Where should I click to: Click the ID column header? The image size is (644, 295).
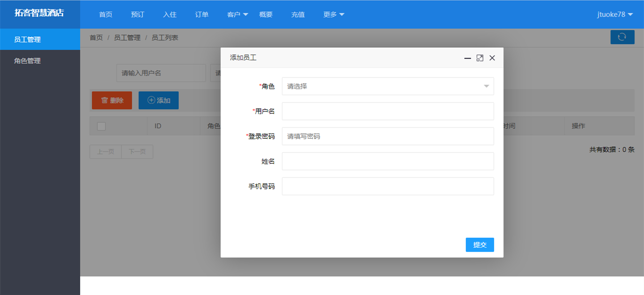pos(158,126)
